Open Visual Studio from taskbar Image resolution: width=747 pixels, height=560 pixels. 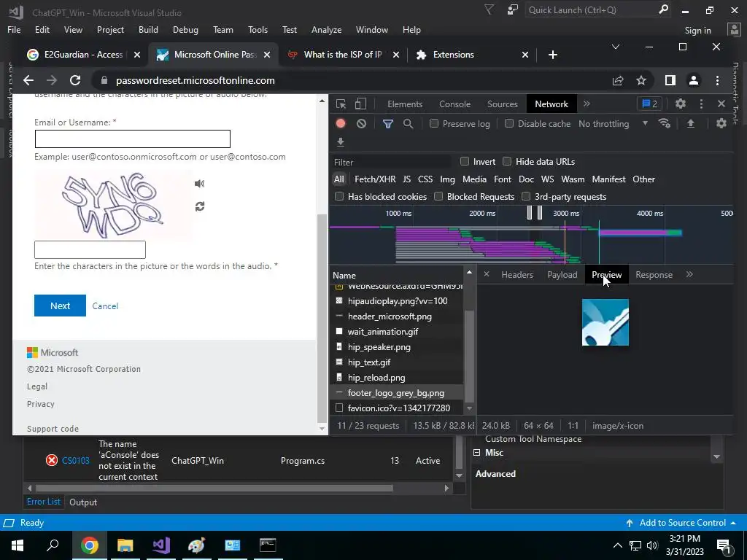coord(161,545)
